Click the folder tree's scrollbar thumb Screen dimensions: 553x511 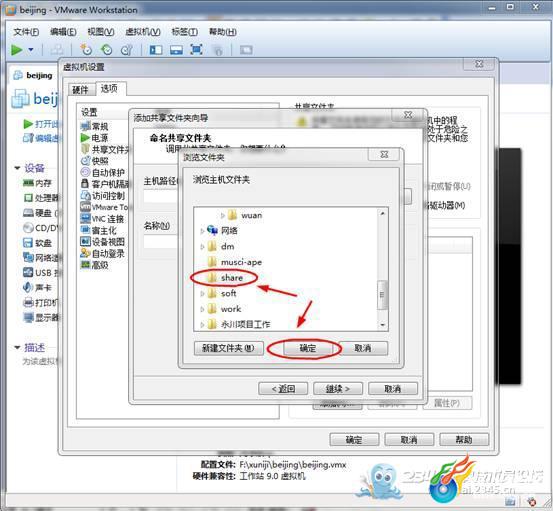(x=382, y=295)
